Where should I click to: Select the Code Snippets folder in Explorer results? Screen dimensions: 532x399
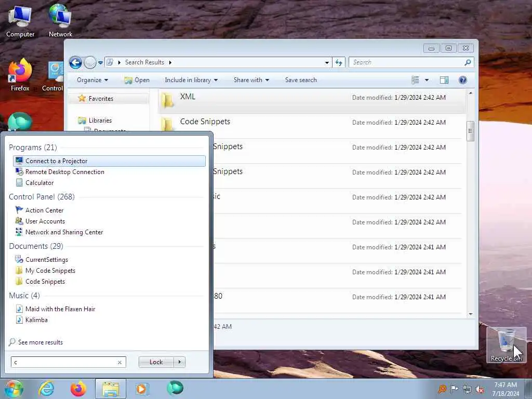pyautogui.click(x=312, y=126)
